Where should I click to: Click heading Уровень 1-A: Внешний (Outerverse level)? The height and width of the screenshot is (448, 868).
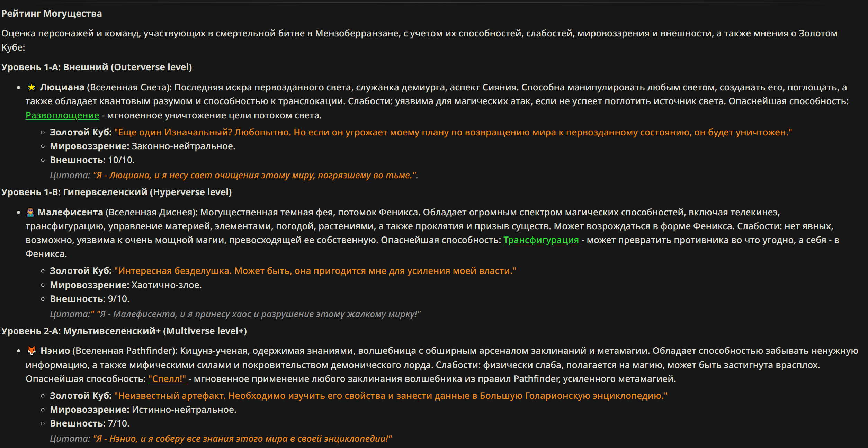(97, 67)
